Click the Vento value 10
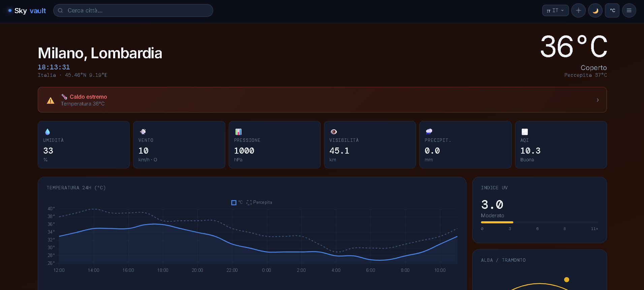Viewport: 644px width, 290px height. pyautogui.click(x=143, y=151)
